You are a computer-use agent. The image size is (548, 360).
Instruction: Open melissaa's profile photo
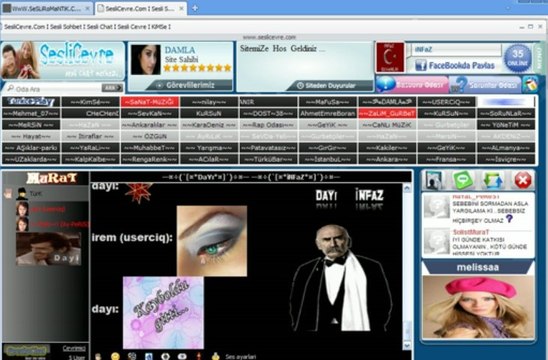478,307
